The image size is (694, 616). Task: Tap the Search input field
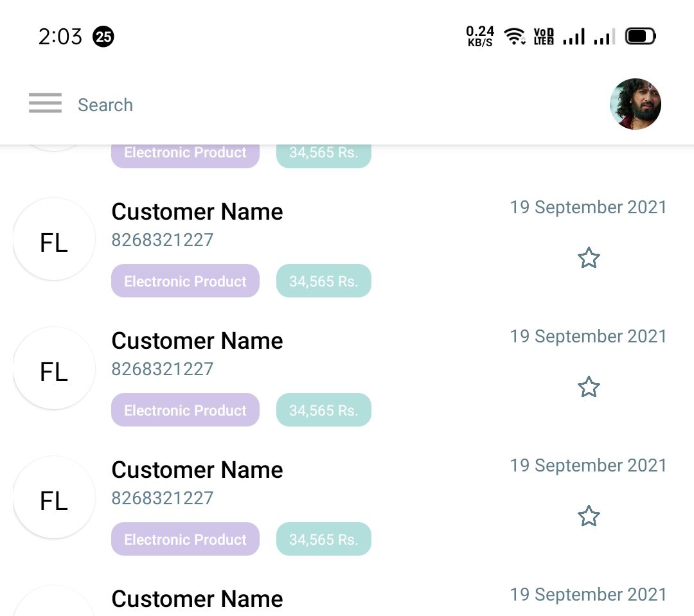click(105, 105)
